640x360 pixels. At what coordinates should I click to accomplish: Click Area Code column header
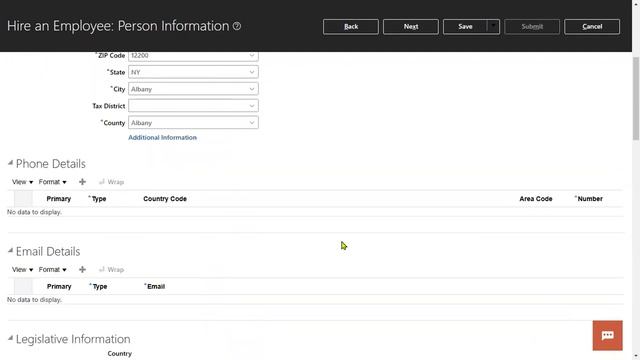click(536, 199)
